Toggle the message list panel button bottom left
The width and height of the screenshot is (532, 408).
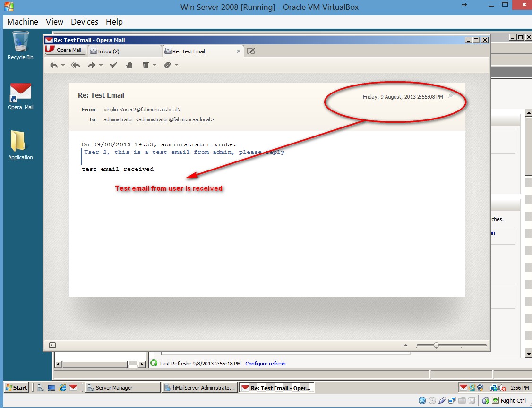pos(52,345)
